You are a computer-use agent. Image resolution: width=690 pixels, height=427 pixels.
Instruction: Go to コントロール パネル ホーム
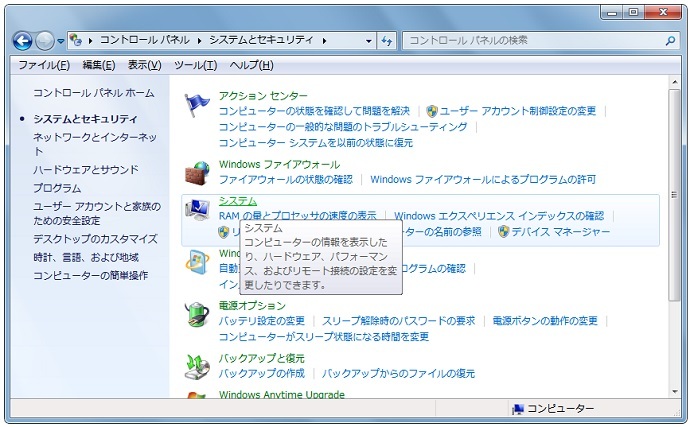click(94, 93)
